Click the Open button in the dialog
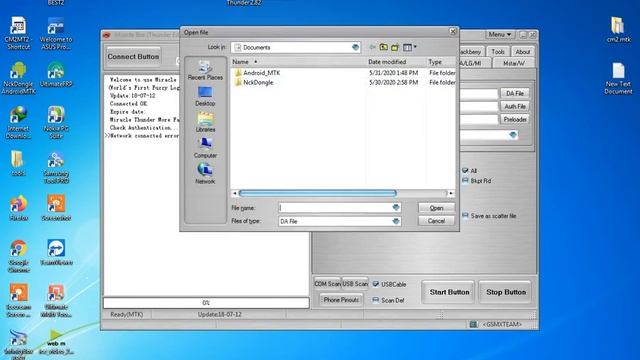This screenshot has height=360, width=640. coord(436,208)
